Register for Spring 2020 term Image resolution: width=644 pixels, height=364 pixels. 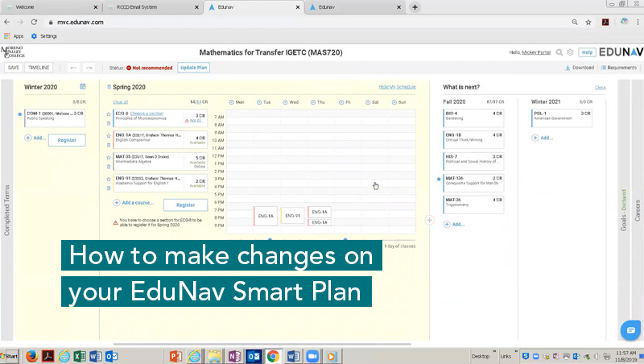(186, 205)
